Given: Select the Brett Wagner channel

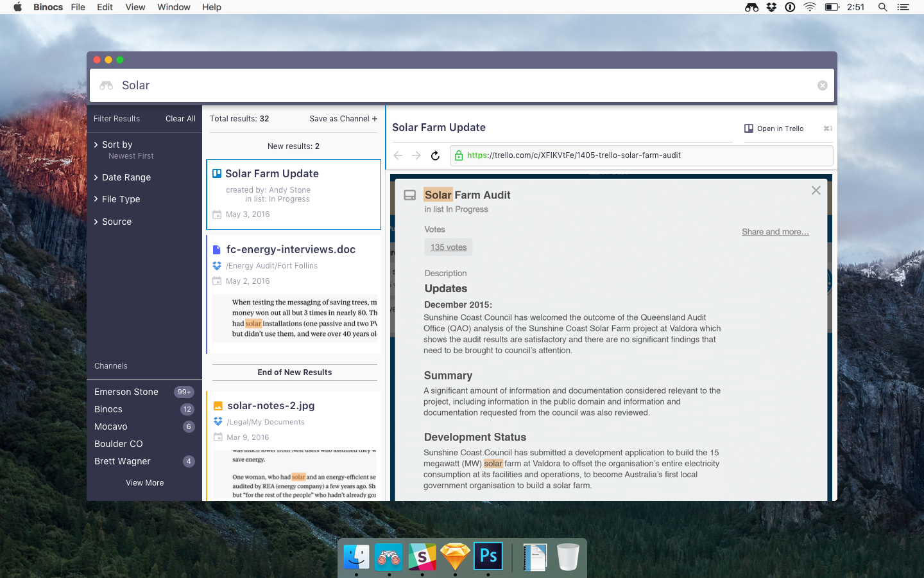Looking at the screenshot, I should (x=123, y=461).
